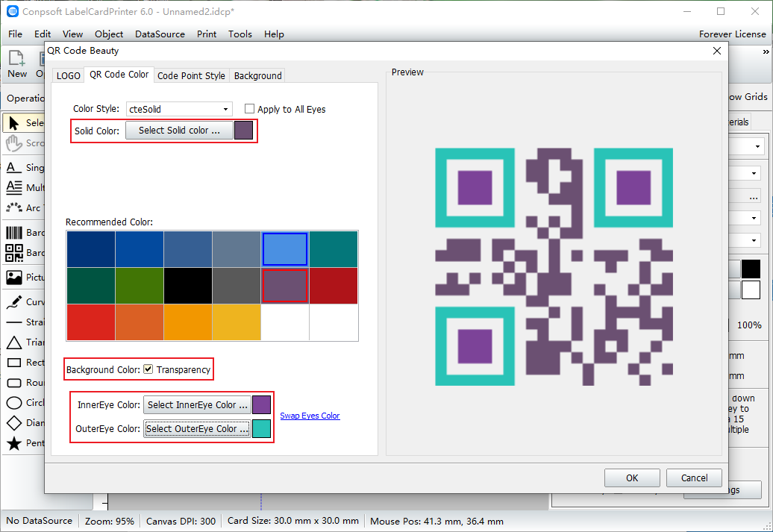Open the DataSource menu
This screenshot has width=773, height=532.
click(x=160, y=34)
